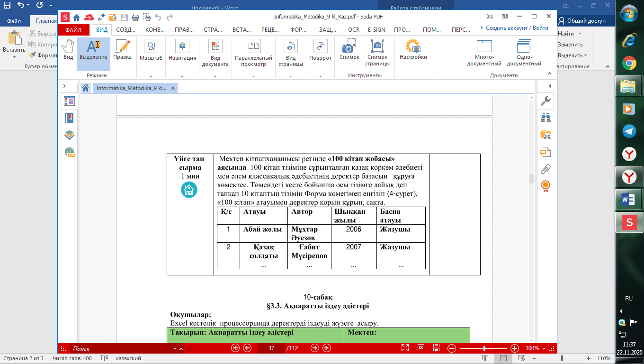Open the wrench tools panel on right sidebar

tap(546, 100)
